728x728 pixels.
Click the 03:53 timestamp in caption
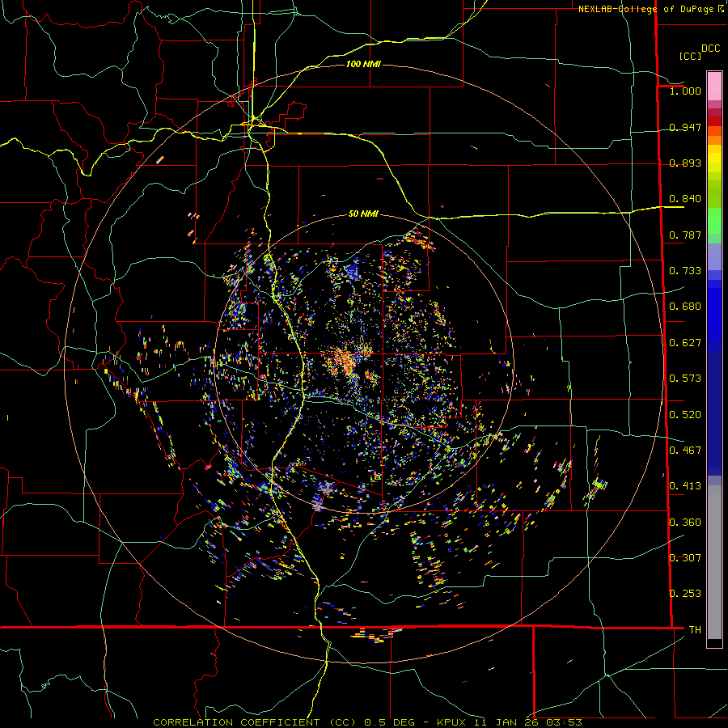(564, 722)
